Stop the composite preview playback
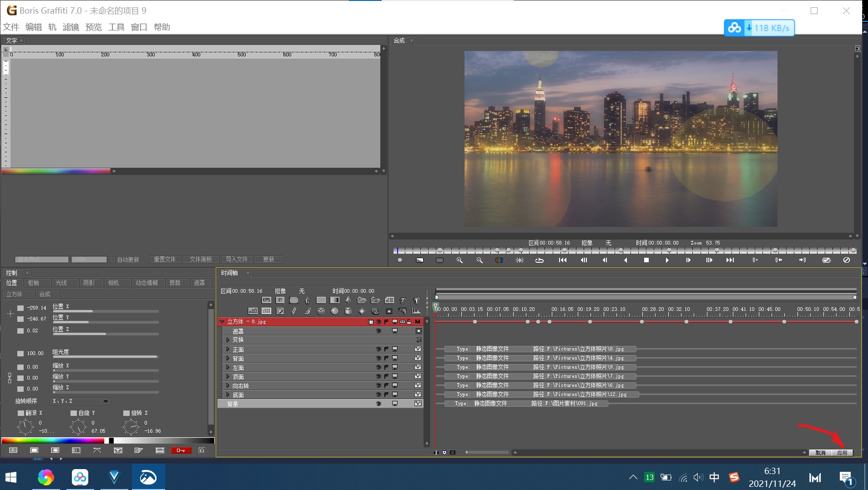 (646, 260)
